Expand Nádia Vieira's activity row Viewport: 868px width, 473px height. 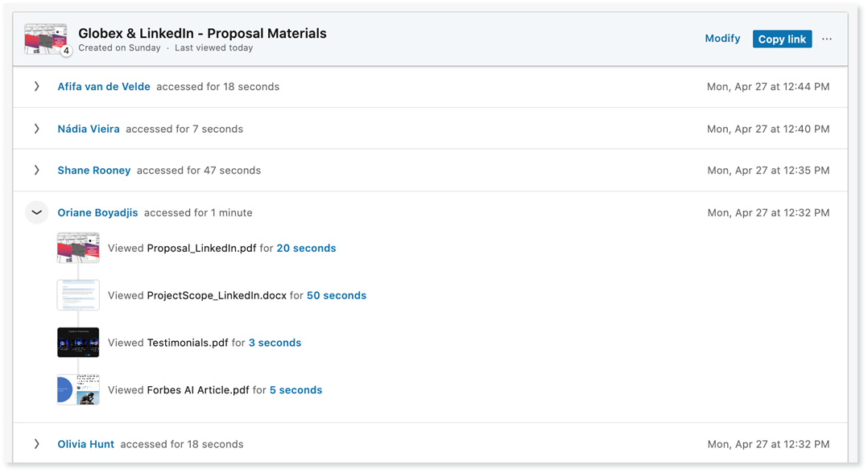click(36, 129)
